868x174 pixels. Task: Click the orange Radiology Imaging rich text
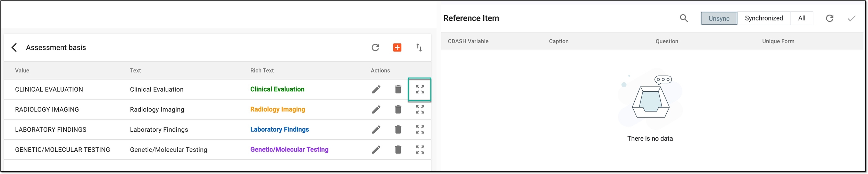click(277, 109)
